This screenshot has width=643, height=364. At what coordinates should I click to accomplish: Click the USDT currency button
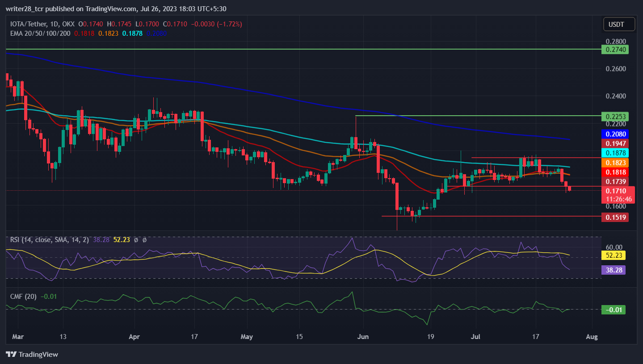[619, 25]
